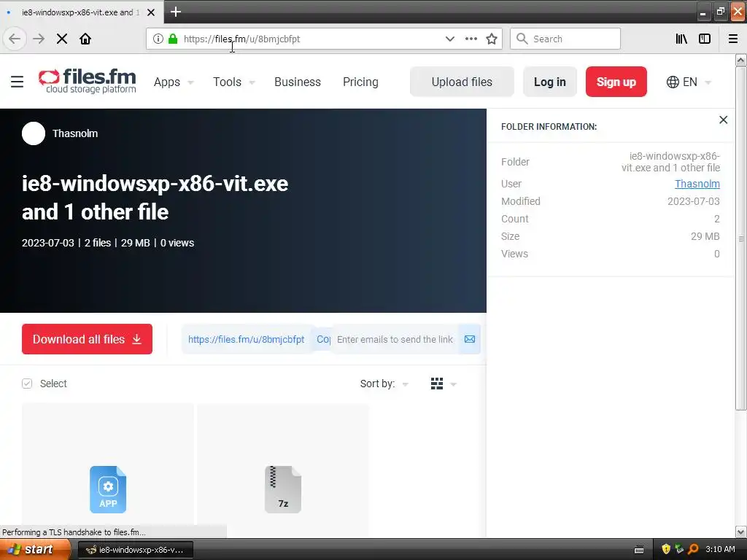Viewport: 747px width, 560px height.
Task: Open a new browser tab
Action: 175,12
